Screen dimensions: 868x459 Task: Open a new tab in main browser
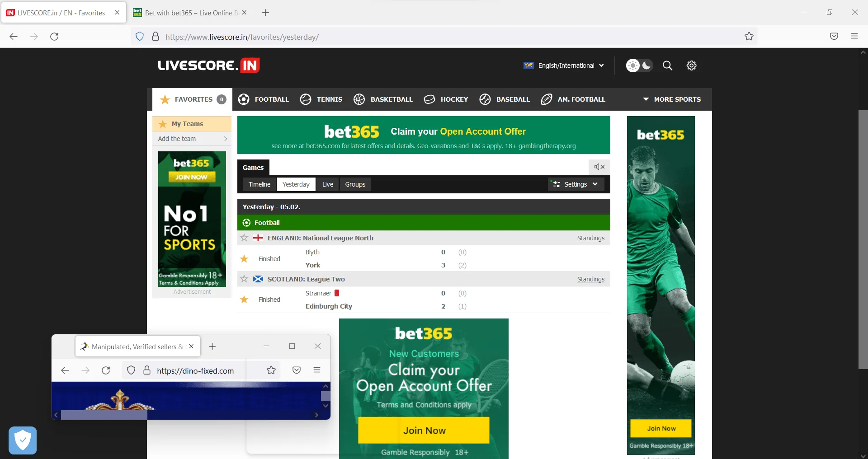[266, 13]
